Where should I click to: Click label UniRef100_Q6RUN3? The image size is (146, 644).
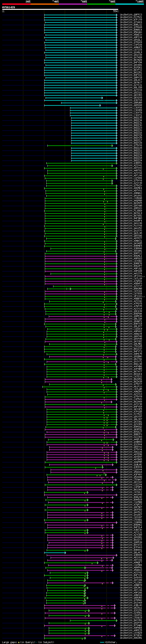(x=131, y=597)
